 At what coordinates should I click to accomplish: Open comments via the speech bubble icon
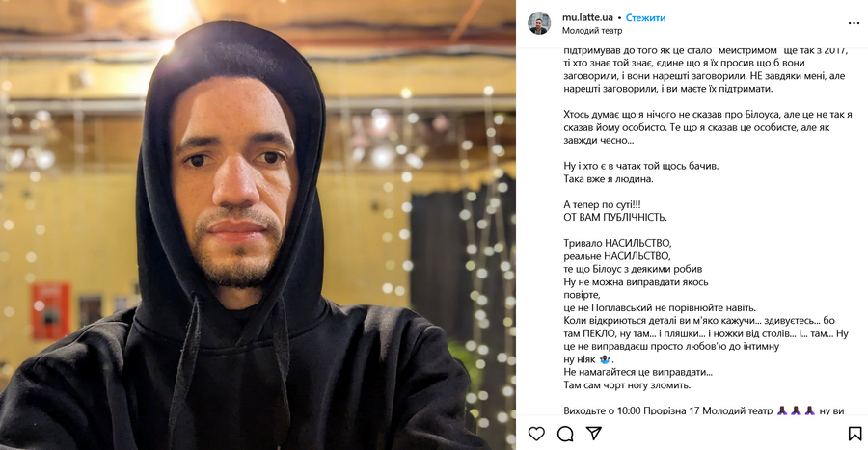[565, 434]
